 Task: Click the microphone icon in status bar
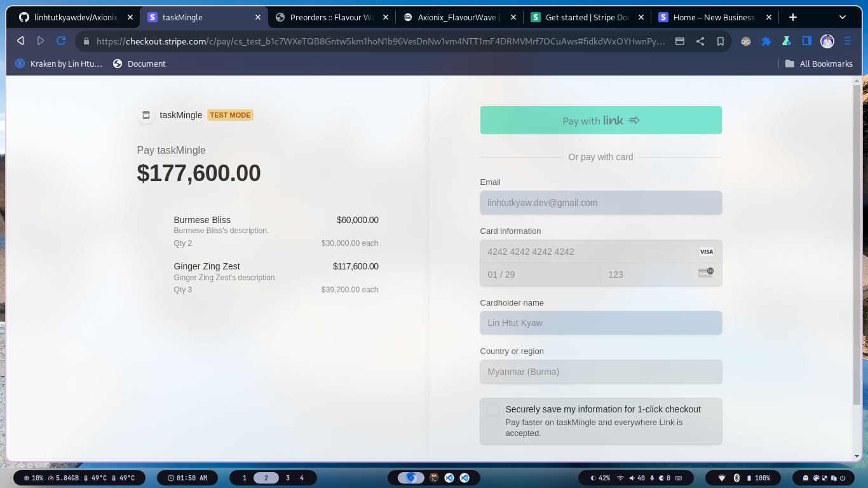tap(652, 478)
